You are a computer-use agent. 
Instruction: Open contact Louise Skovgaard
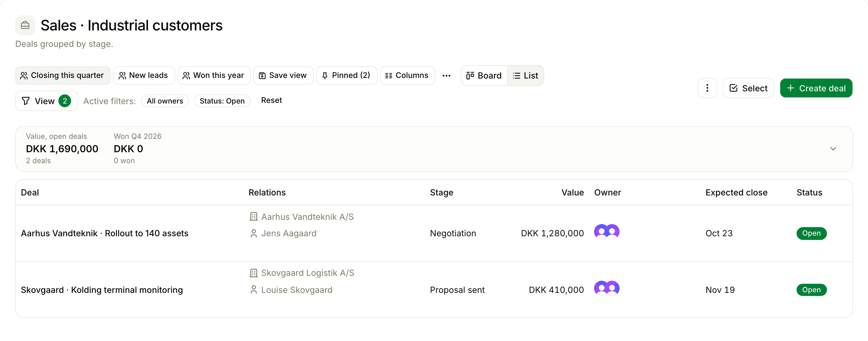pyautogui.click(x=296, y=290)
